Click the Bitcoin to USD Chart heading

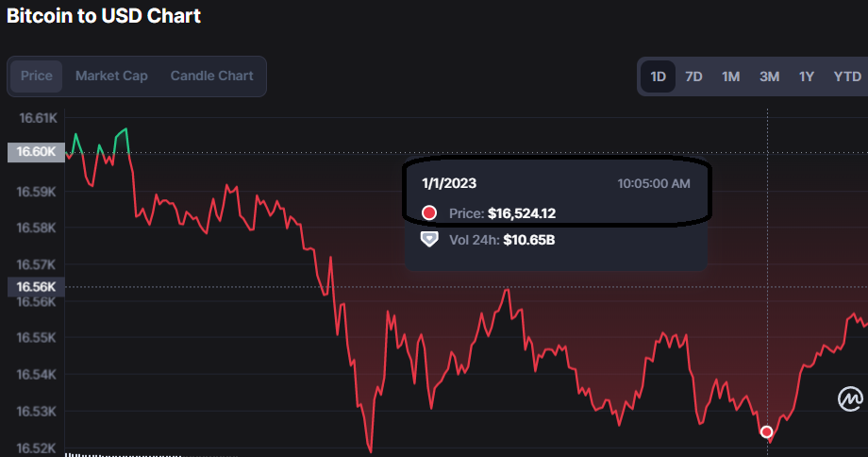104,15
